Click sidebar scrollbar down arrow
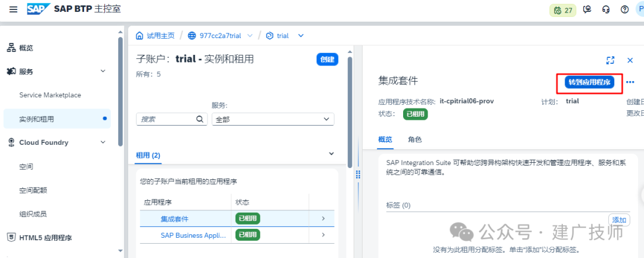 [x=120, y=250]
